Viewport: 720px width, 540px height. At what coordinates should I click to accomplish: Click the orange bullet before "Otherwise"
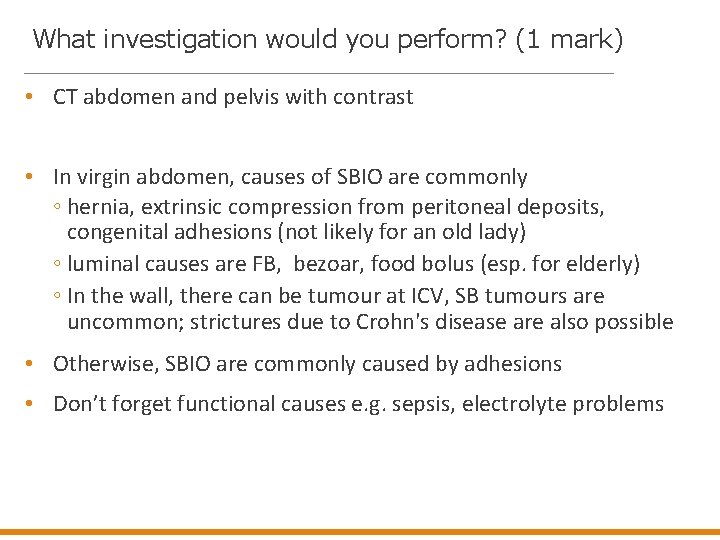coord(32,364)
